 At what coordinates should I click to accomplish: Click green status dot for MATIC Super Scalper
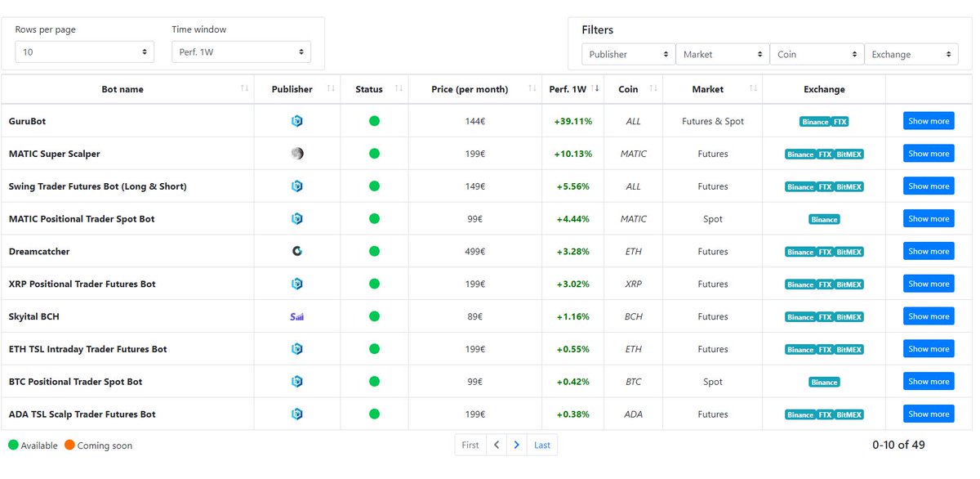(374, 154)
